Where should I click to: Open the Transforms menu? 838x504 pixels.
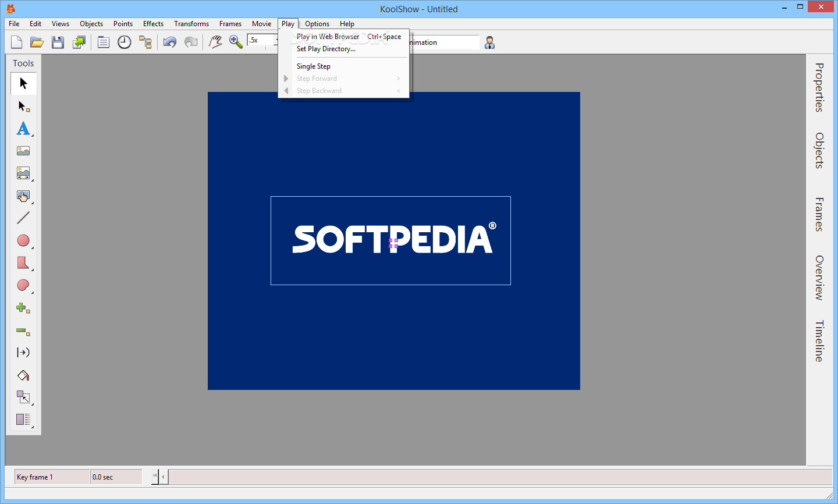[191, 24]
